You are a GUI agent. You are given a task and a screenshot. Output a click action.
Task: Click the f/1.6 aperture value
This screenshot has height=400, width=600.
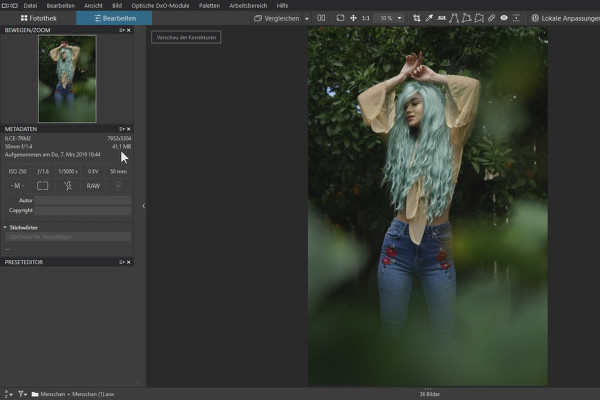pos(43,171)
